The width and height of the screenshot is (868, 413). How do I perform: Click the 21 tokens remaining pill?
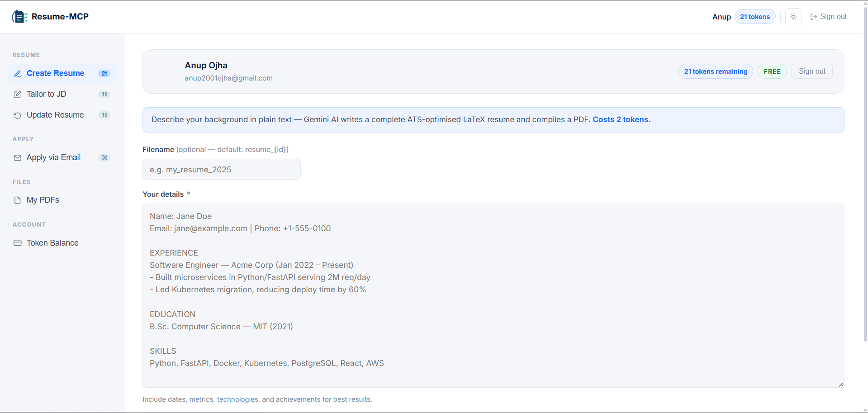716,71
